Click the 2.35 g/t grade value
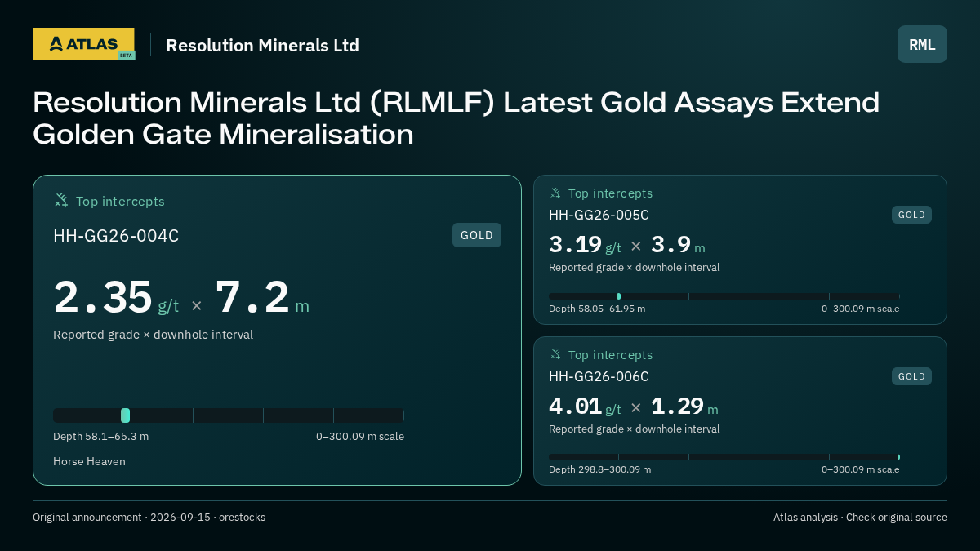The width and height of the screenshot is (980, 551). 116,298
